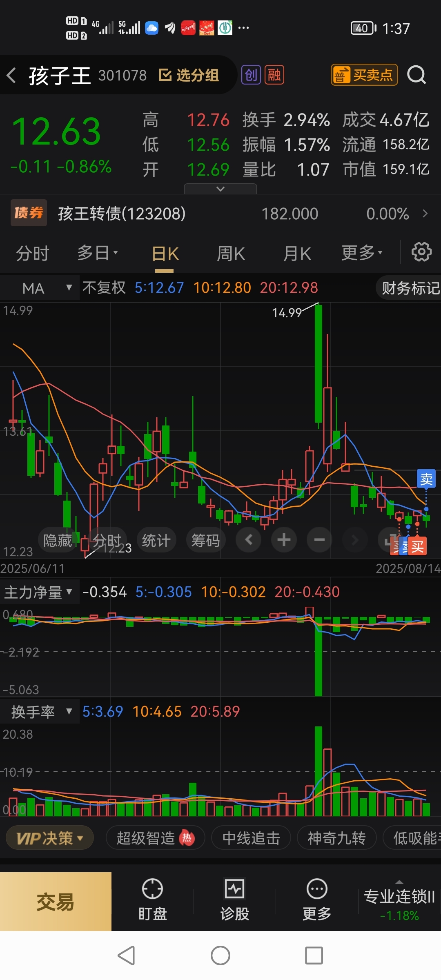Screen dimensions: 441x980
Task: Open 统计 statistics tool
Action: click(156, 540)
